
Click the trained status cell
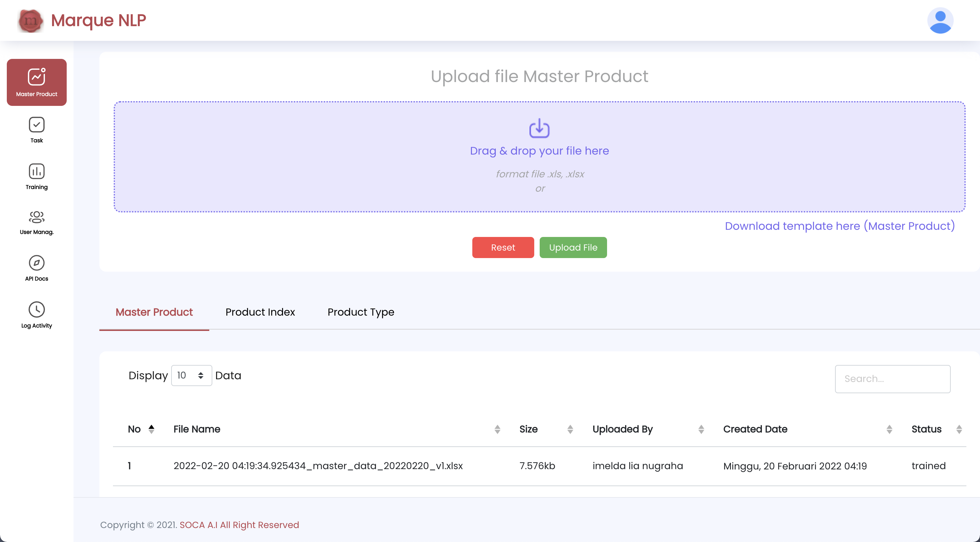click(x=928, y=466)
